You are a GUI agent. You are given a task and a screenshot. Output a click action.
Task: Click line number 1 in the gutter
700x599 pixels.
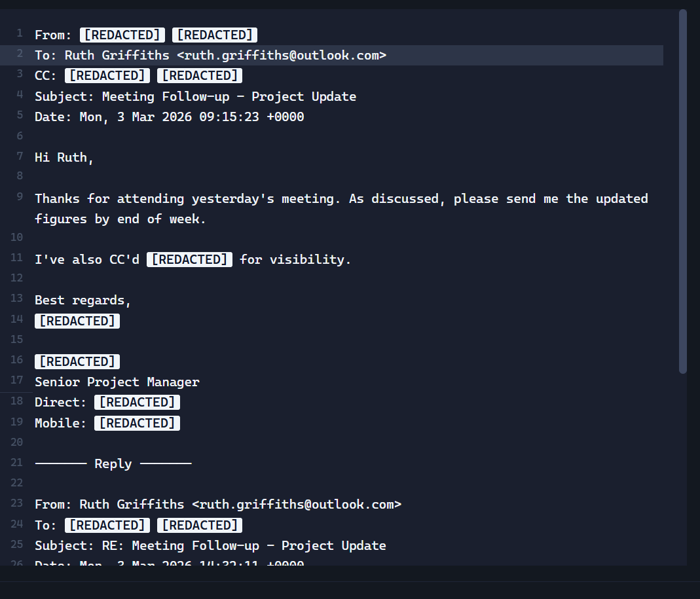point(20,33)
